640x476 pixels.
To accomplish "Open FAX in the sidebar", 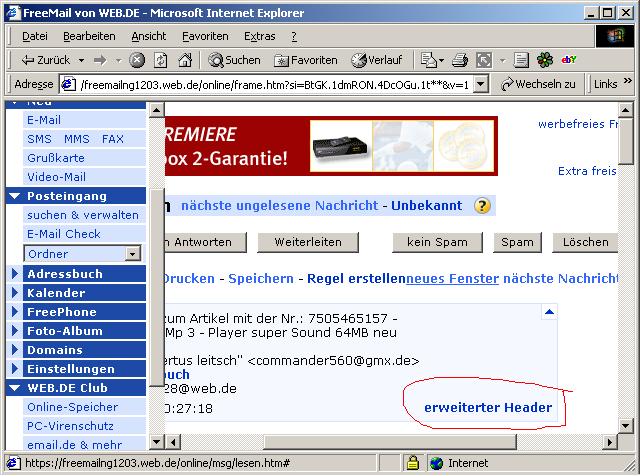I will pyautogui.click(x=113, y=139).
